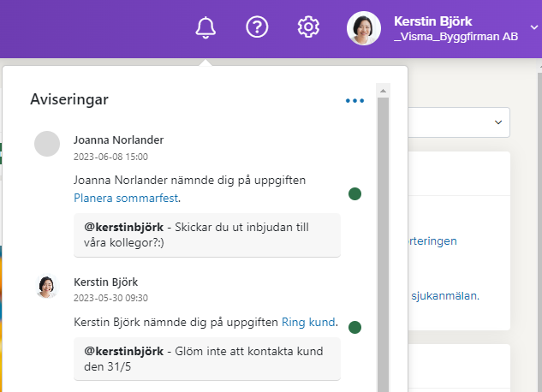Expand the user account menu chevron

[534, 27]
